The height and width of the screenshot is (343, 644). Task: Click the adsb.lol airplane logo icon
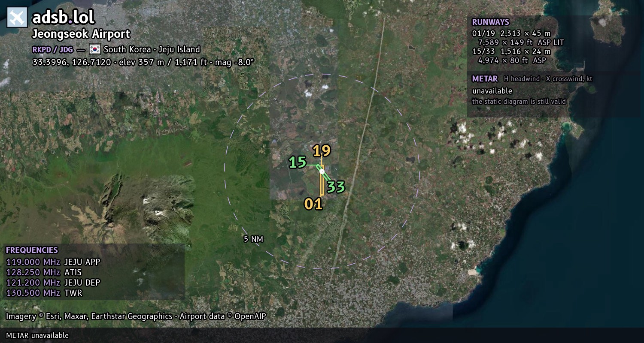point(17,17)
